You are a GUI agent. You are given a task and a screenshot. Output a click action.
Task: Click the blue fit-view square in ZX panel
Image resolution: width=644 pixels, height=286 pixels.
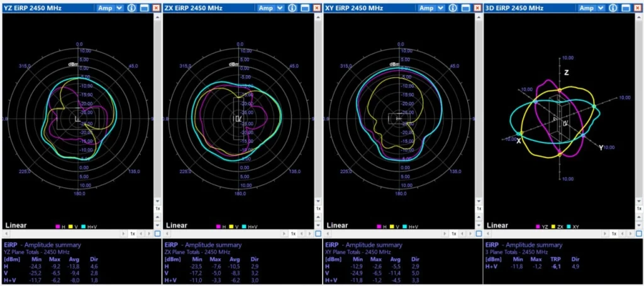point(318,234)
